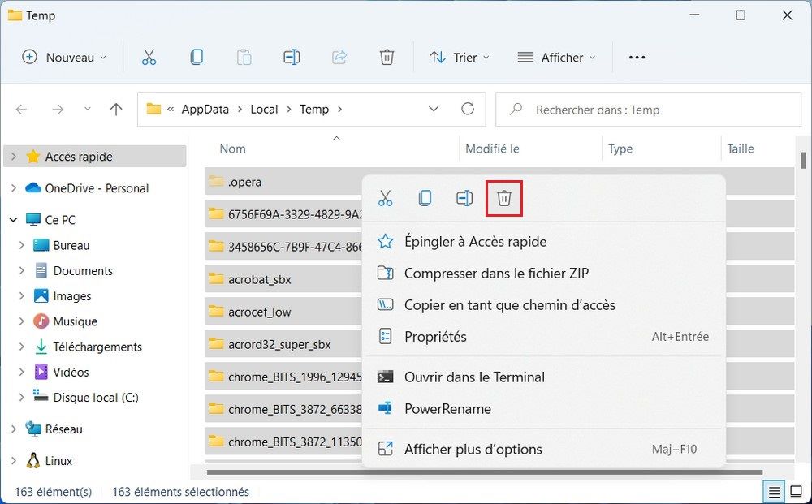Image resolution: width=812 pixels, height=504 pixels.
Task: Click Local in the address breadcrumb
Action: pos(264,110)
